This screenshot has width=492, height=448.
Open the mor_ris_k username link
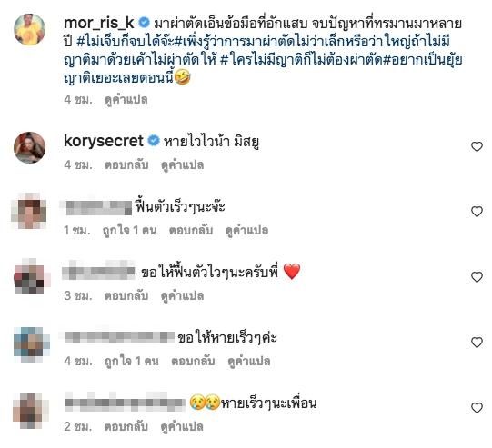click(x=99, y=23)
